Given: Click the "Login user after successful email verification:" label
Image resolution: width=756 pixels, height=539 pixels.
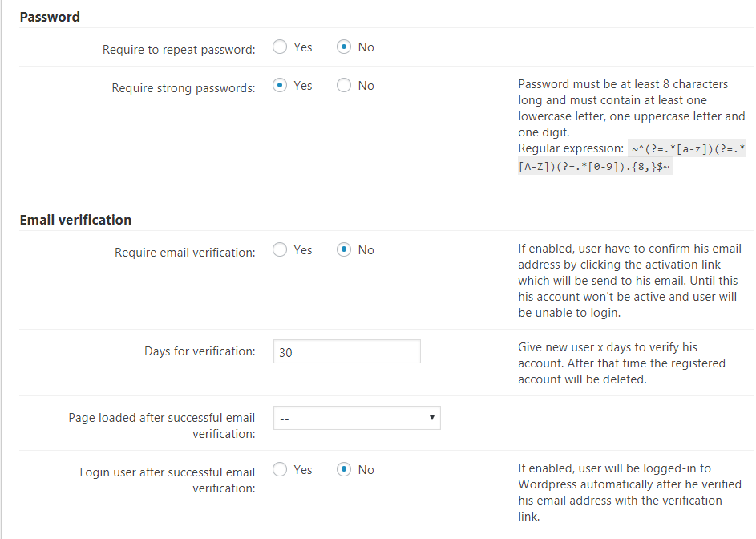Looking at the screenshot, I should tap(168, 480).
